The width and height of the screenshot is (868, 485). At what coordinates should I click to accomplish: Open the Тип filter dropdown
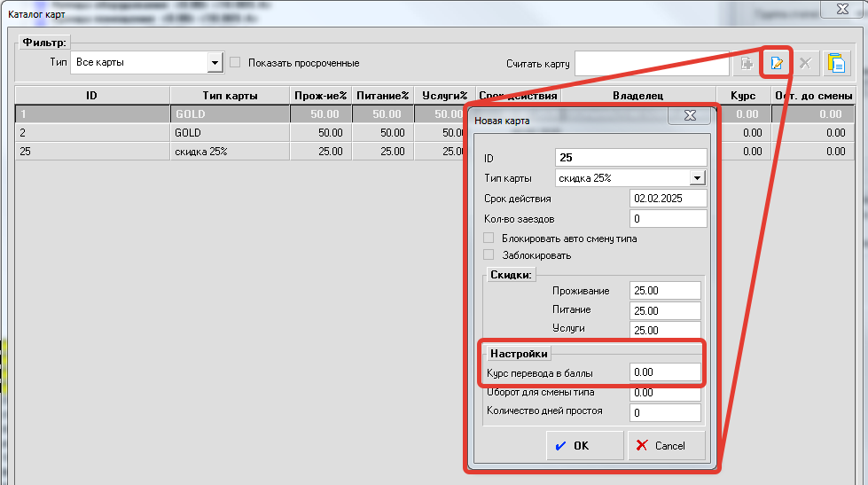pos(214,63)
